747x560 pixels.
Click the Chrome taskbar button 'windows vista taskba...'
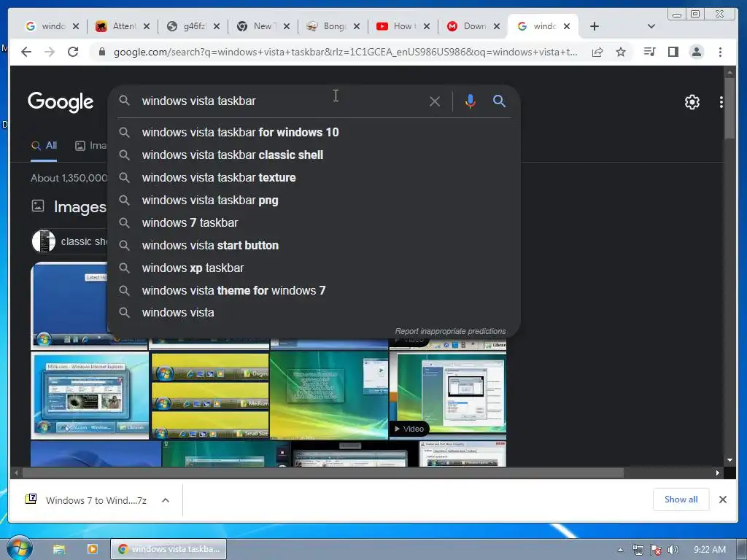[x=169, y=549]
